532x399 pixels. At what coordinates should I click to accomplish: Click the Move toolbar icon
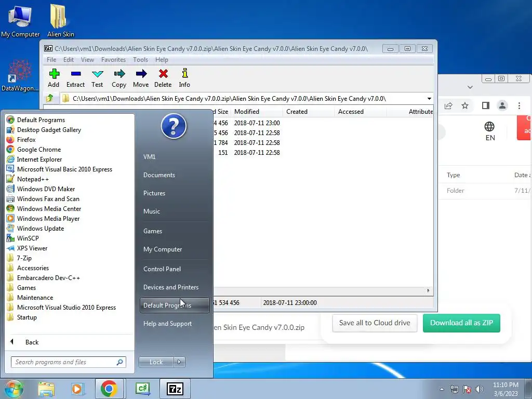tap(141, 78)
